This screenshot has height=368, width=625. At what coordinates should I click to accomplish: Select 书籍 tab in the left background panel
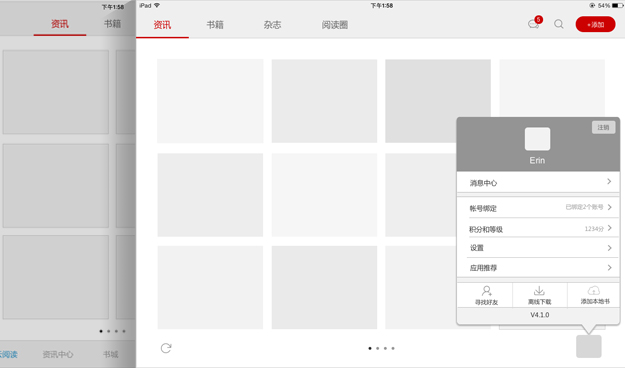(112, 24)
